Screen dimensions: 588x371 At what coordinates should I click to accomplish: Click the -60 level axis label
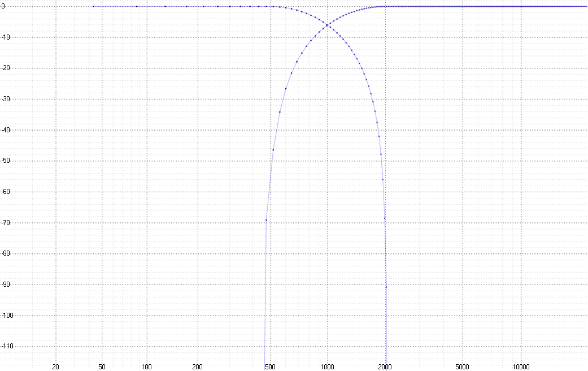coord(5,192)
